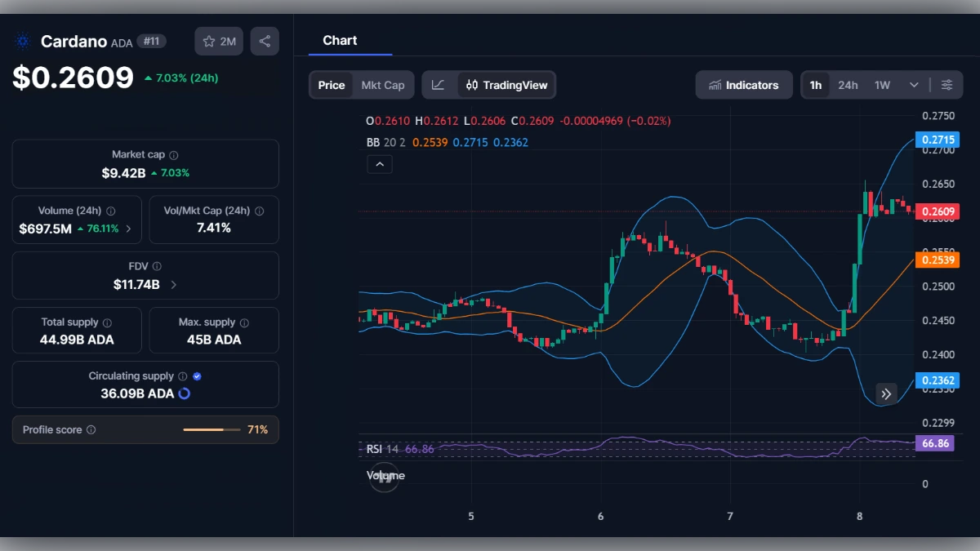Select the Chart tab
The width and height of the screenshot is (980, 551).
338,40
